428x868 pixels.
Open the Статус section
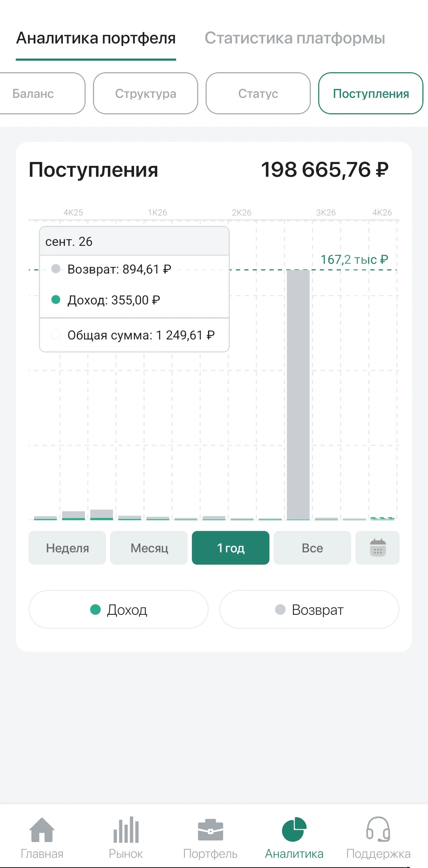tap(258, 93)
